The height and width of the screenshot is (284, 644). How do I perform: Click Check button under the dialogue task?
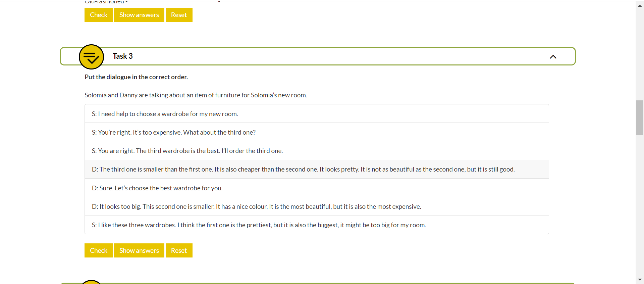[99, 250]
